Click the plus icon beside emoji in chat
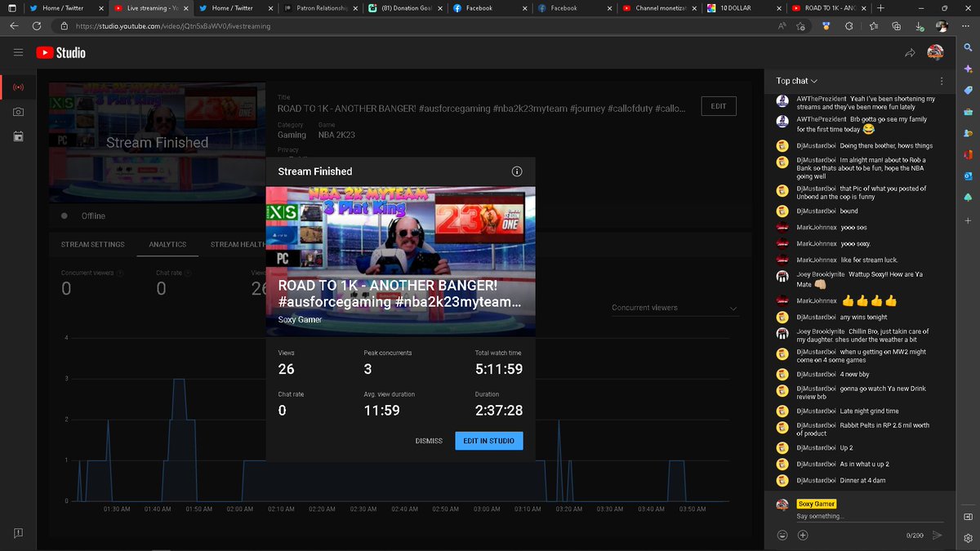 [x=803, y=535]
